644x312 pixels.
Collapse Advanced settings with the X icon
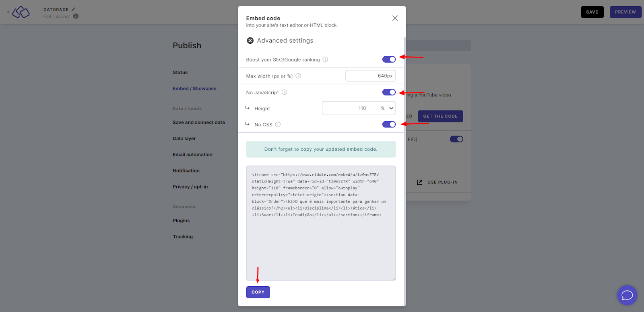pos(250,41)
